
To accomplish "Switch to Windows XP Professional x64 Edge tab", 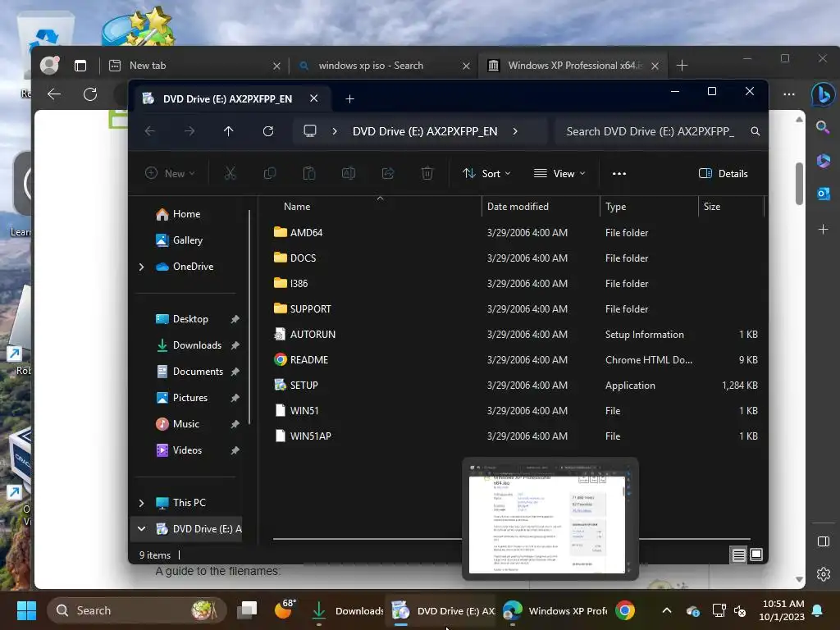I will [572, 66].
